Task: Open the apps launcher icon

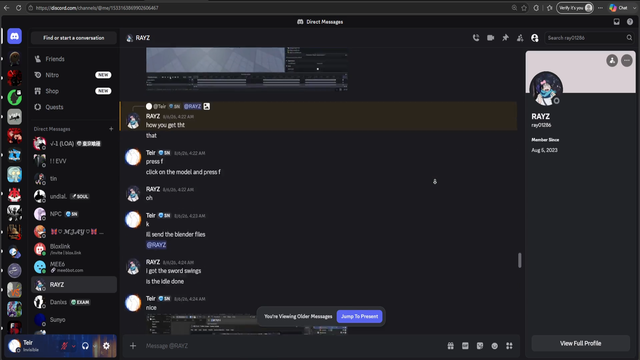Action: tap(509, 346)
